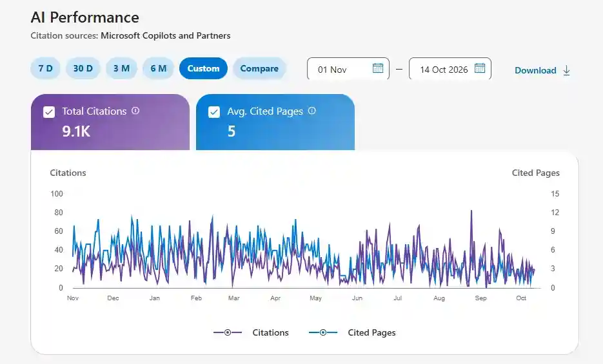Image resolution: width=603 pixels, height=364 pixels.
Task: Click the 100 tick on Citations axis
Action: click(x=57, y=194)
